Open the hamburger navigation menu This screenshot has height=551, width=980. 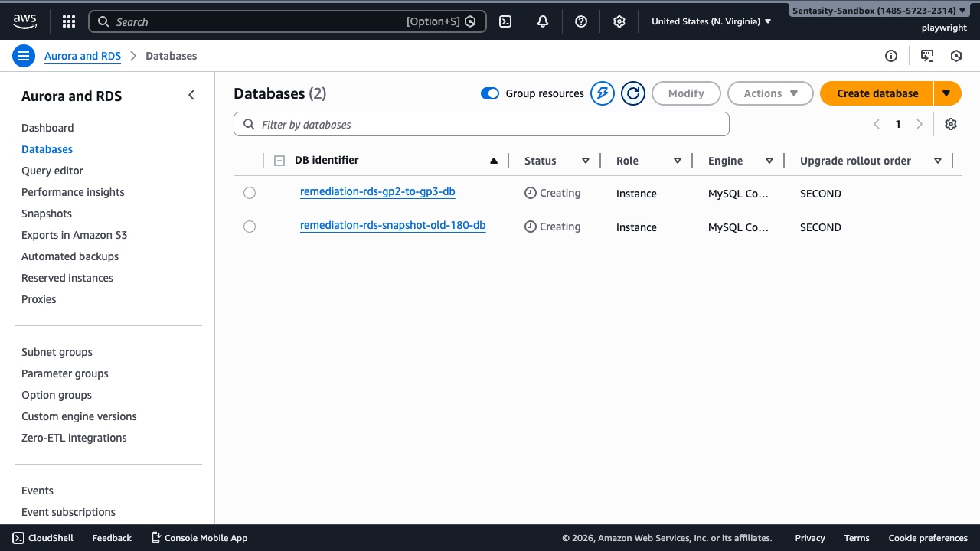[24, 55]
